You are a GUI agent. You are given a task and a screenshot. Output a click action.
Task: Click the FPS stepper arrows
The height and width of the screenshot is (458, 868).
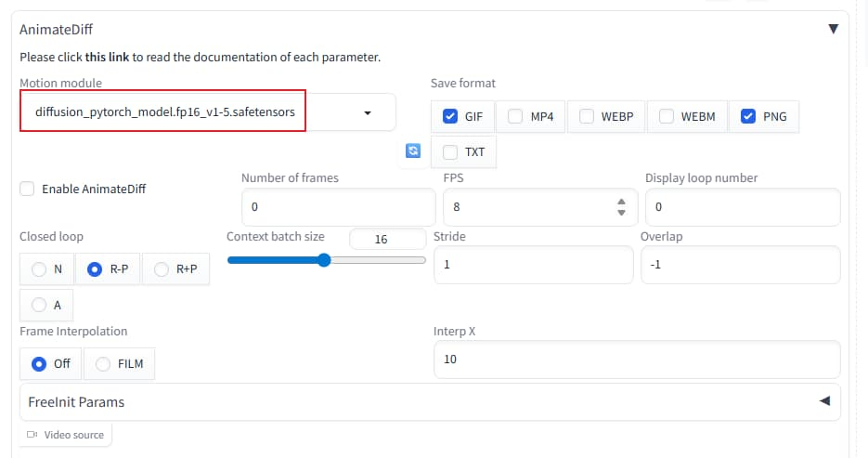(621, 207)
